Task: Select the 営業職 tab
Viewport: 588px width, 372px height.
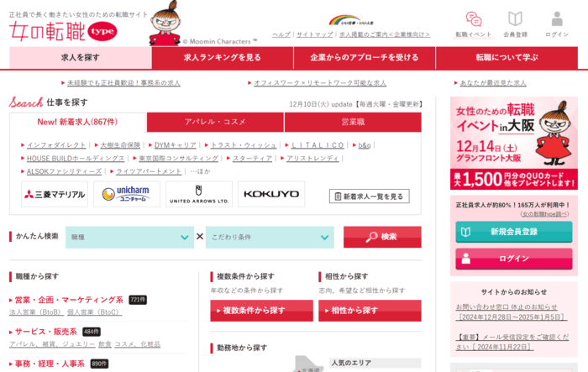Action: [352, 123]
